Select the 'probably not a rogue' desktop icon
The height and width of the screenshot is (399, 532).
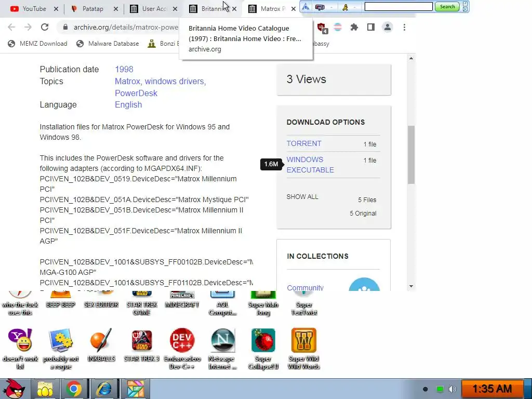click(x=60, y=349)
